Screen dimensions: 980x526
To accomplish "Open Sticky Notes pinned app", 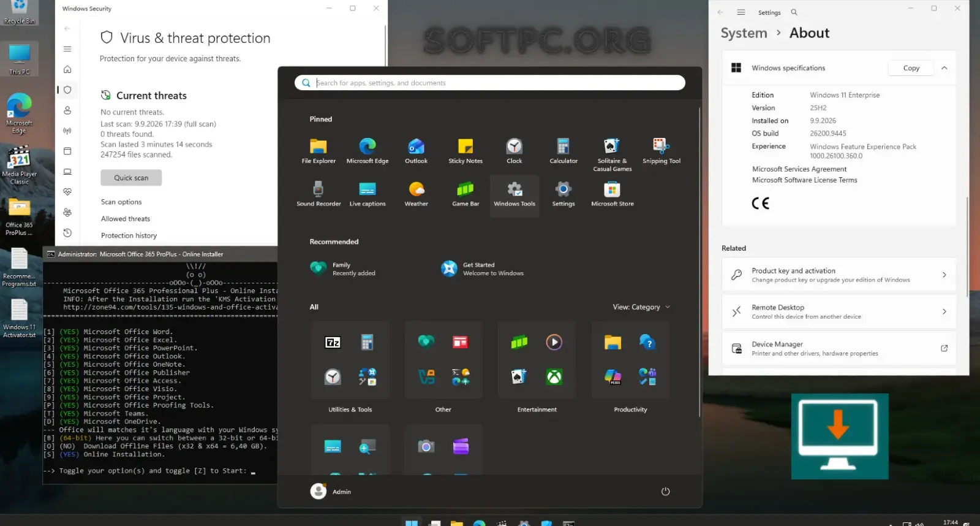I will [466, 151].
